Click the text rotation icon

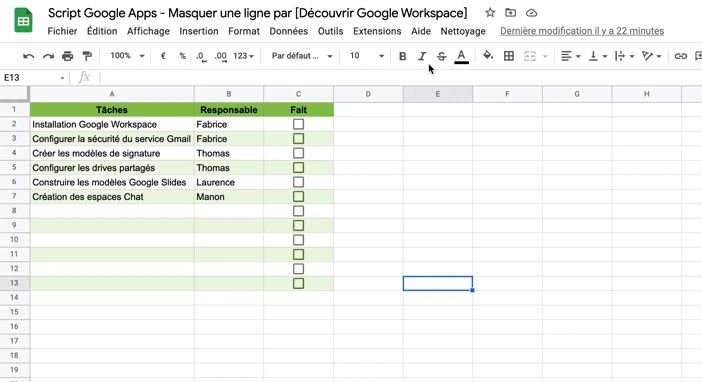[647, 56]
